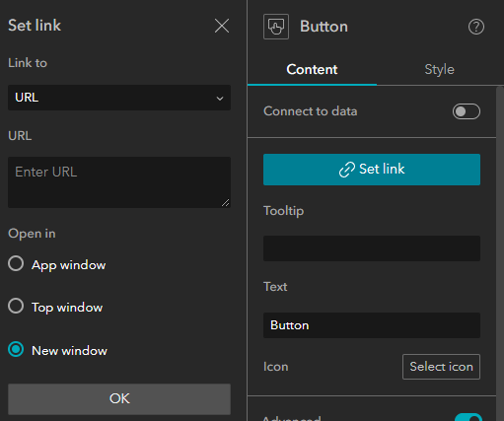Click the Link to dropdown chevron arrow
Image resolution: width=504 pixels, height=421 pixels.
(220, 99)
